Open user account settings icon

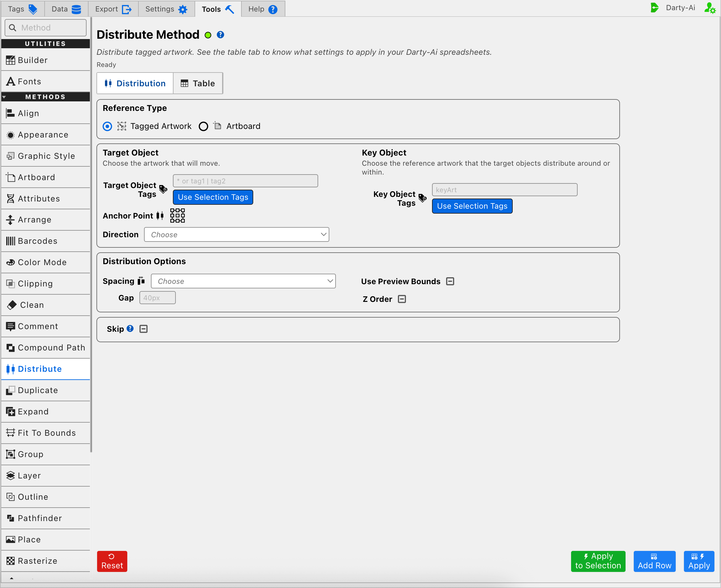[x=710, y=8]
